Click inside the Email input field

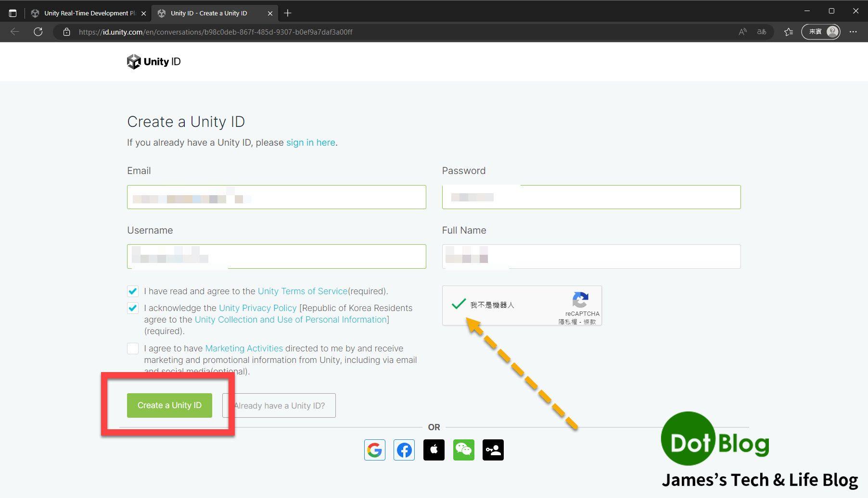tap(276, 197)
